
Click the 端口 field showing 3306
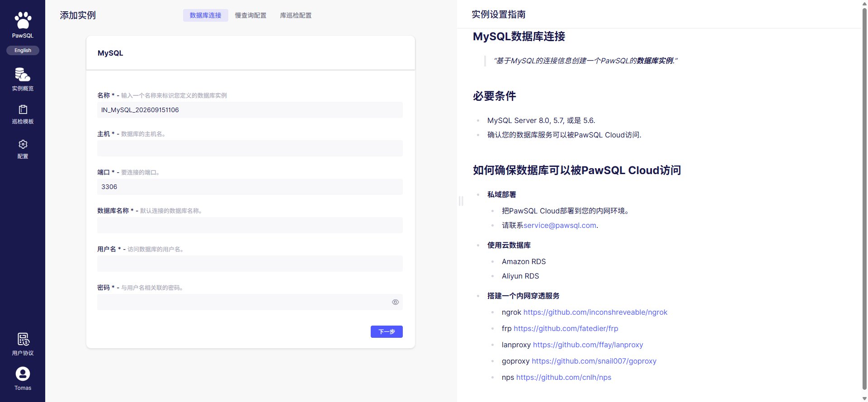(250, 187)
